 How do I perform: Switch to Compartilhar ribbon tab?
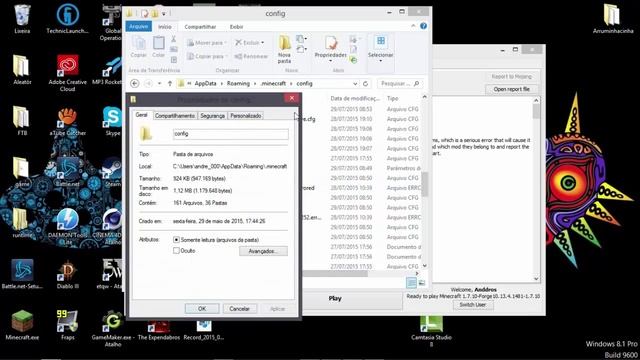pyautogui.click(x=200, y=27)
